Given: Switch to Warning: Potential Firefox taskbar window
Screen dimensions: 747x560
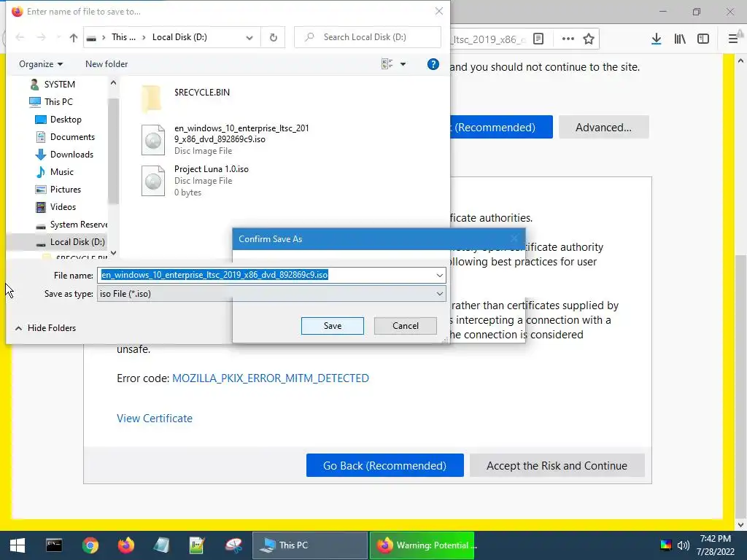Looking at the screenshot, I should click(x=422, y=545).
